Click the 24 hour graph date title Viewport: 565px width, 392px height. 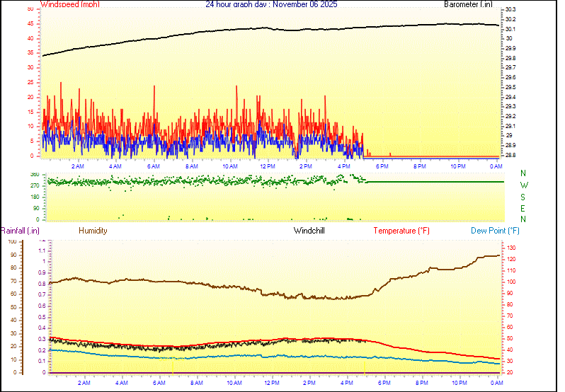click(271, 4)
